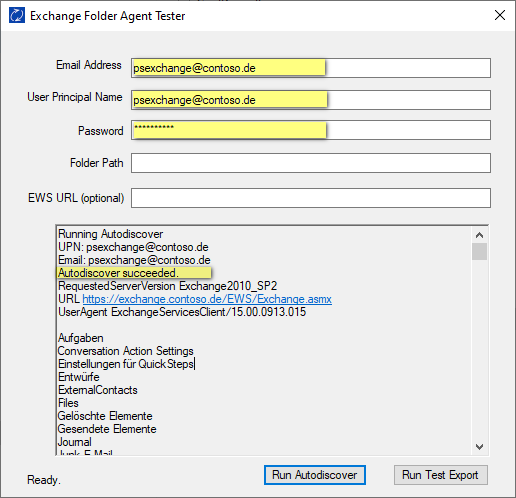Image resolution: width=516 pixels, height=498 pixels.
Task: Open the exchange.contoso.de EWS URL link
Action: 207,299
